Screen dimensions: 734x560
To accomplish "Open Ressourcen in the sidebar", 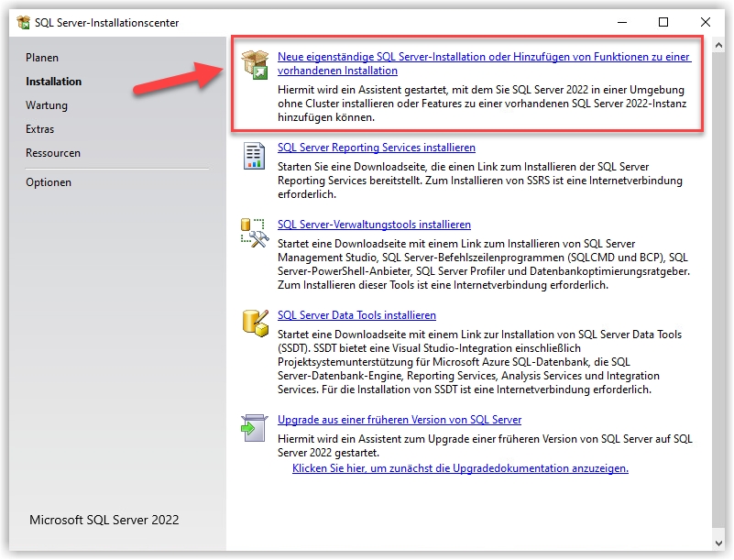I will coord(53,153).
